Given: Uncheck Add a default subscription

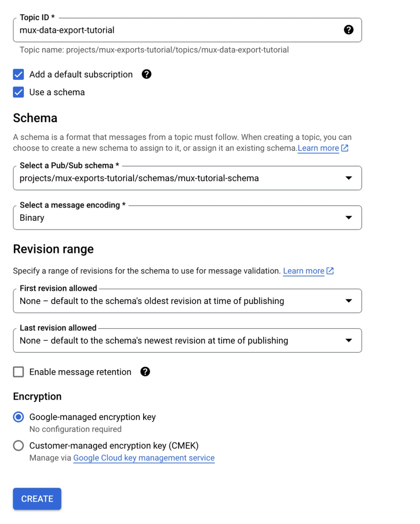Looking at the screenshot, I should click(x=18, y=74).
